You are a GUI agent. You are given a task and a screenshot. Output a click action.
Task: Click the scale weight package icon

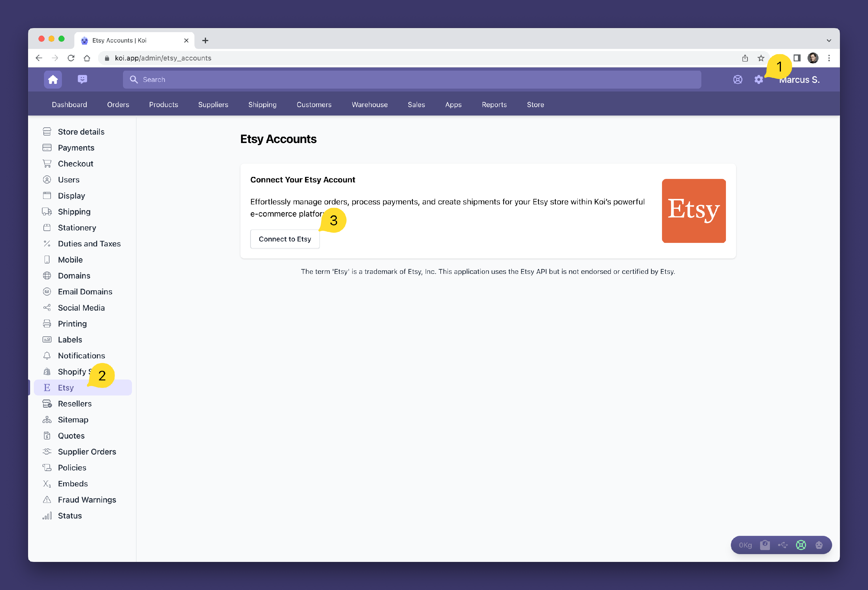pos(764,545)
